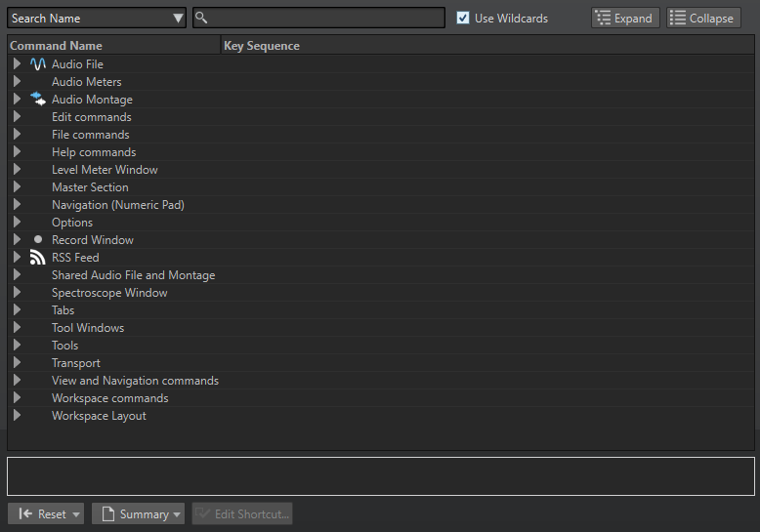760x532 pixels.
Task: Select the Workspace Layout tree item
Action: [x=99, y=416]
